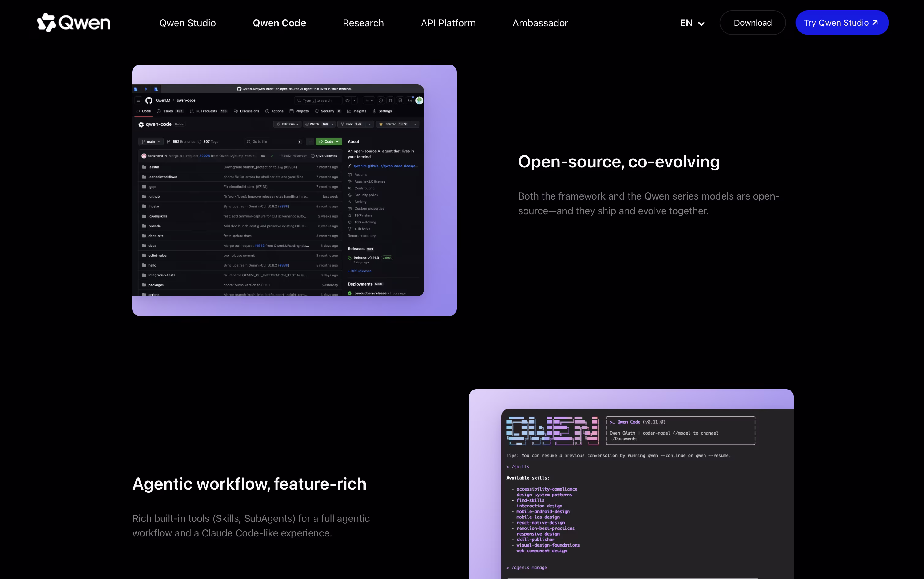This screenshot has width=924, height=579.
Task: Click the inbox notifications icon in GitHub header
Action: tap(410, 100)
